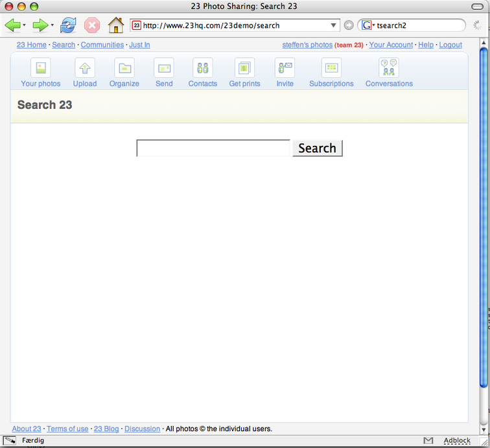
Task: Go to the browser Home icon
Action: [116, 25]
